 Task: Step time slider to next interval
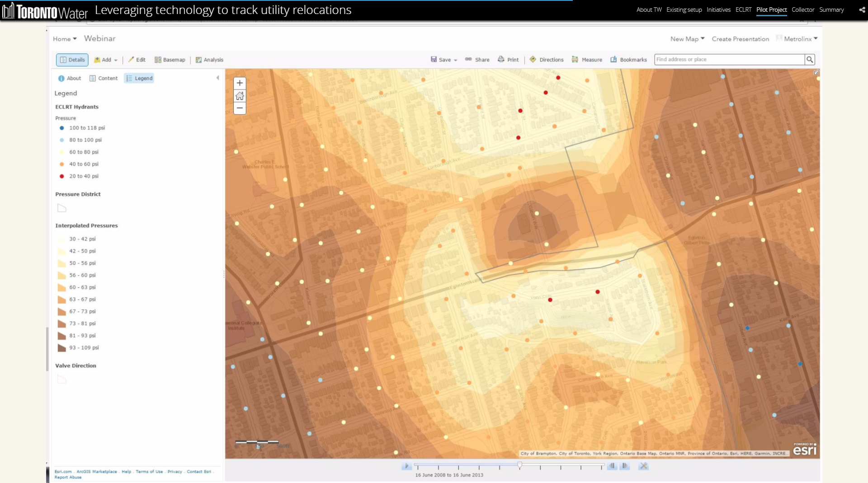coord(625,466)
